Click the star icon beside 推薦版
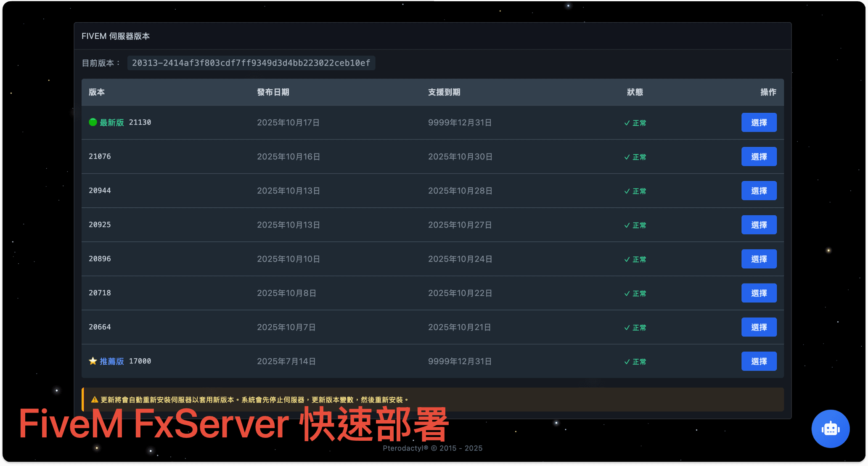Viewport: 868px width, 466px height. [x=93, y=361]
